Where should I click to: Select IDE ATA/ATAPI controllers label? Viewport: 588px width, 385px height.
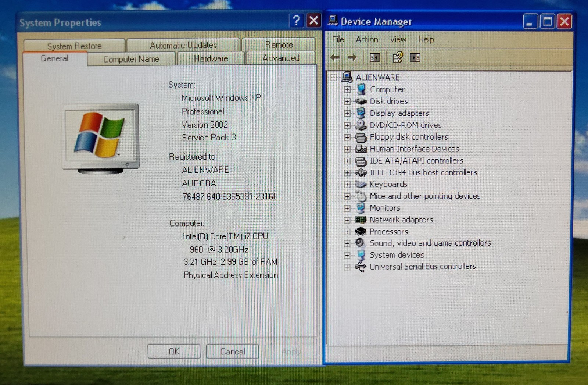pos(416,161)
